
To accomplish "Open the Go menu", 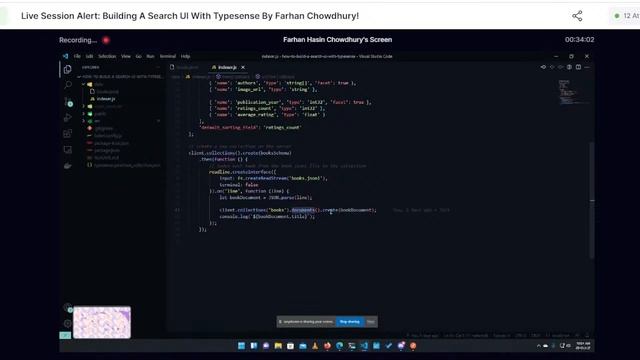I will pos(139,56).
